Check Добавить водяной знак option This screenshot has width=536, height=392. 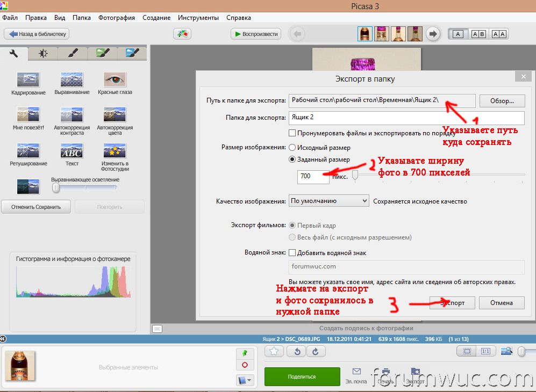click(292, 252)
